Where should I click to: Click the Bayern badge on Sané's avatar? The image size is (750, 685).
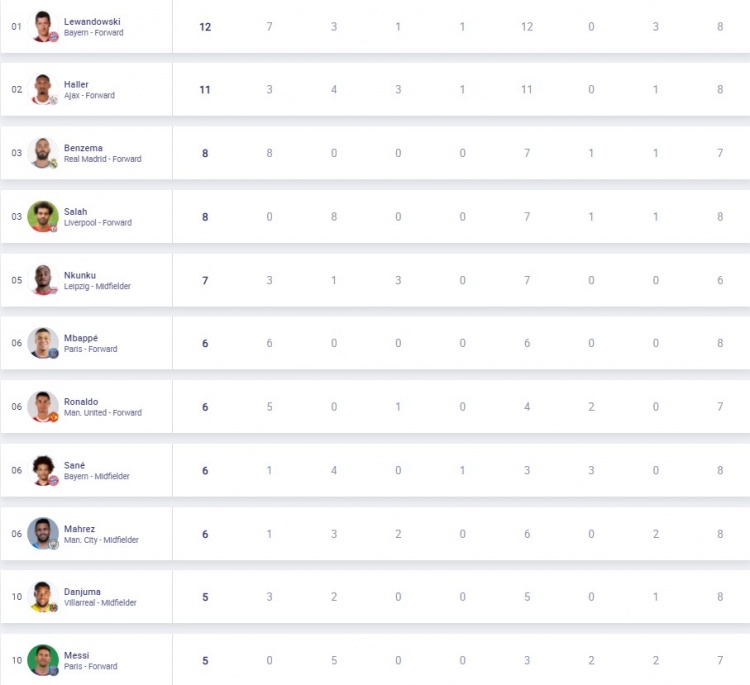pyautogui.click(x=54, y=480)
